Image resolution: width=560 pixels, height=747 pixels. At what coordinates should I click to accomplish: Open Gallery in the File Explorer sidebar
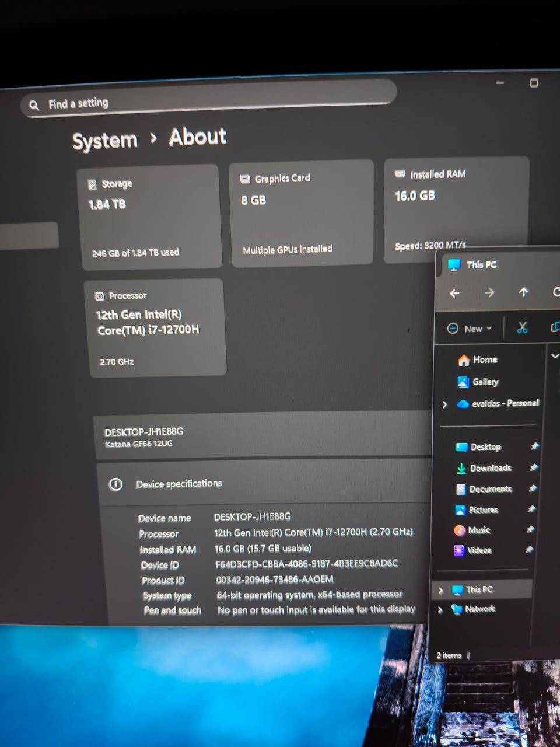coord(478,382)
